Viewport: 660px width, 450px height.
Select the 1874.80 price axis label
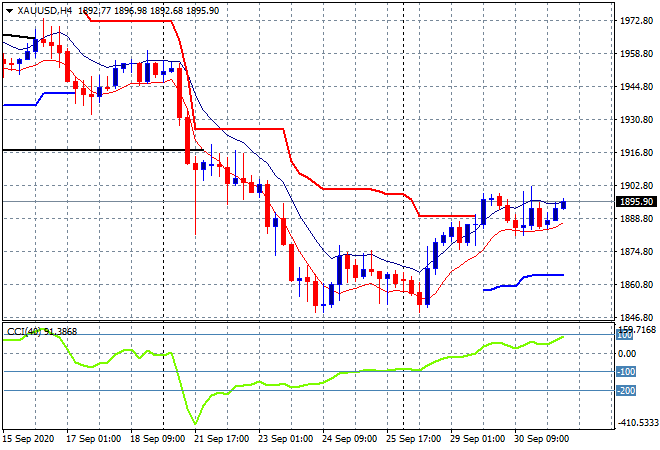[637, 252]
